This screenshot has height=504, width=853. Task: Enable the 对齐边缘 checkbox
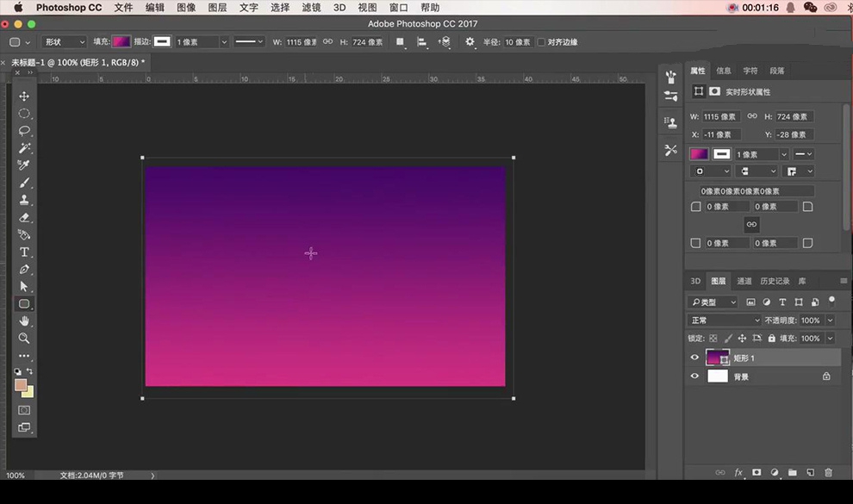click(x=541, y=42)
